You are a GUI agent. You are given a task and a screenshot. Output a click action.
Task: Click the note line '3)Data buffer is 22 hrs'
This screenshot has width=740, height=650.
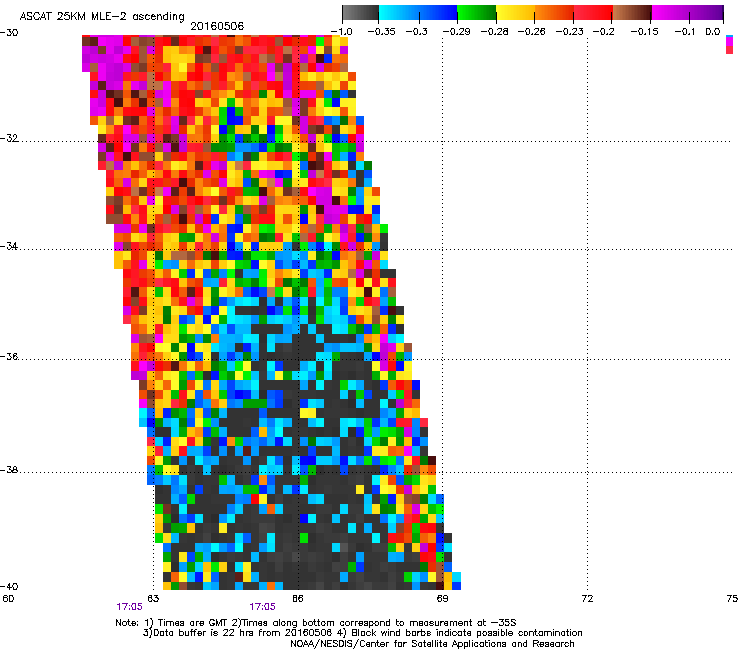click(362, 633)
